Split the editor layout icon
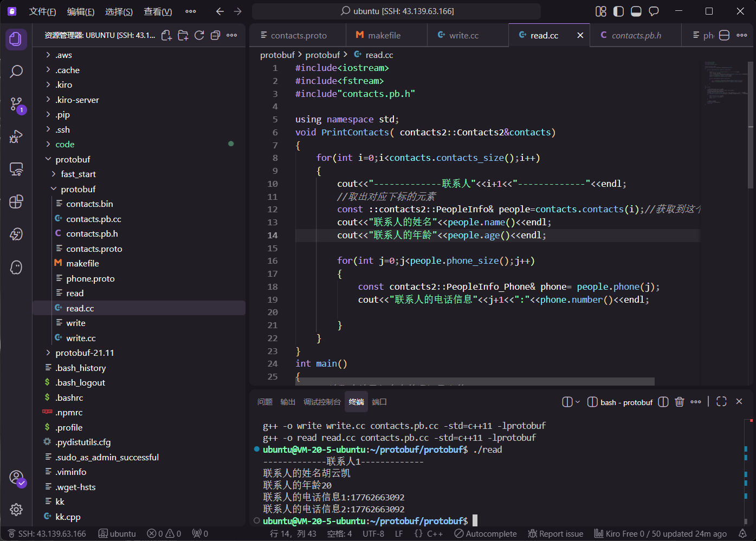756x541 pixels. point(725,35)
